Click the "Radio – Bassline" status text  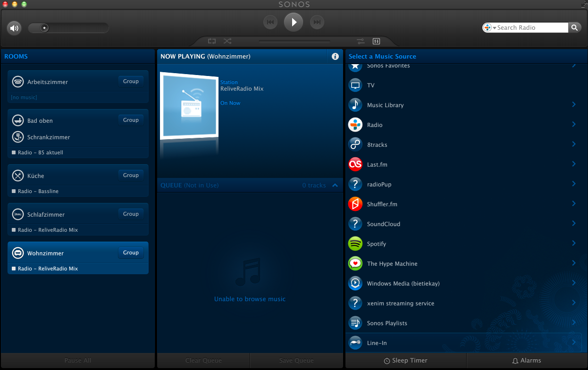click(38, 191)
